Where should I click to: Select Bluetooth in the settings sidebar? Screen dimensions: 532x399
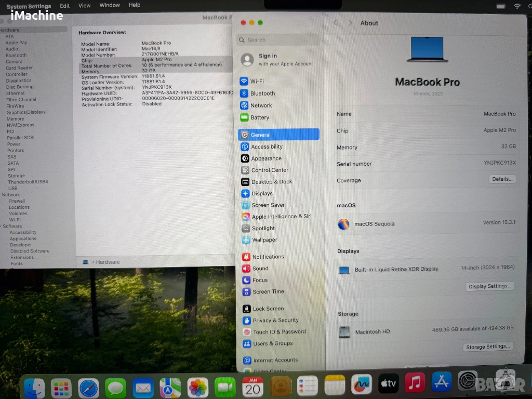(x=262, y=94)
